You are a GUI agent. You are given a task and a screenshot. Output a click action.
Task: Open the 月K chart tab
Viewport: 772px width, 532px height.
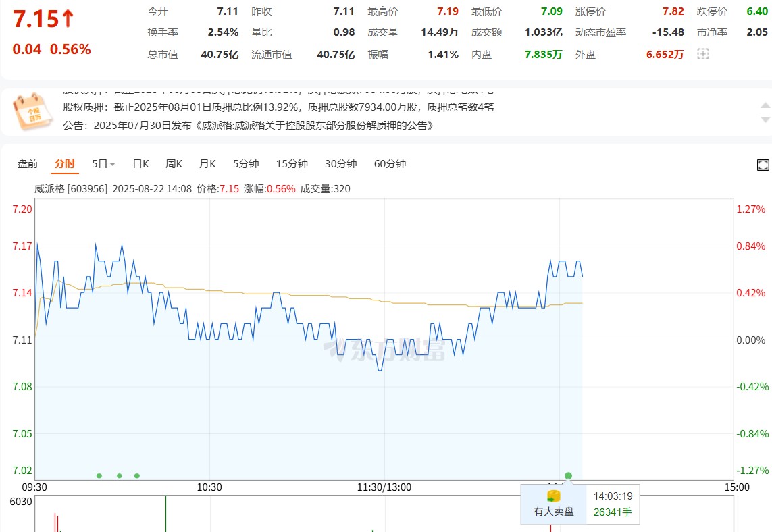click(207, 164)
